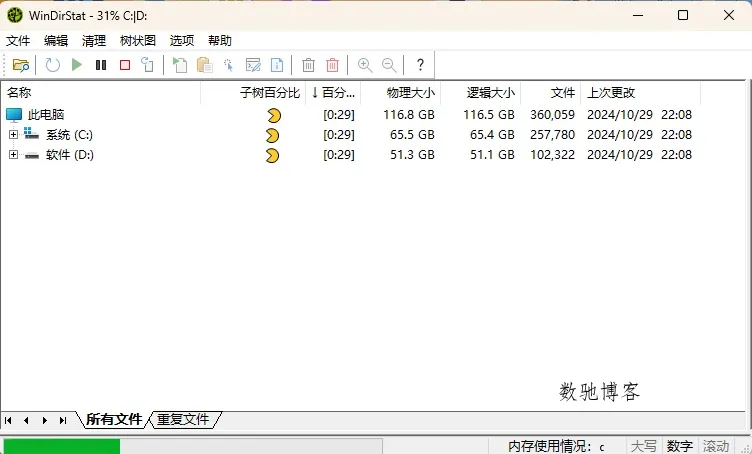Switch to the 重复文件 tab
This screenshot has width=752, height=454.
[x=183, y=419]
